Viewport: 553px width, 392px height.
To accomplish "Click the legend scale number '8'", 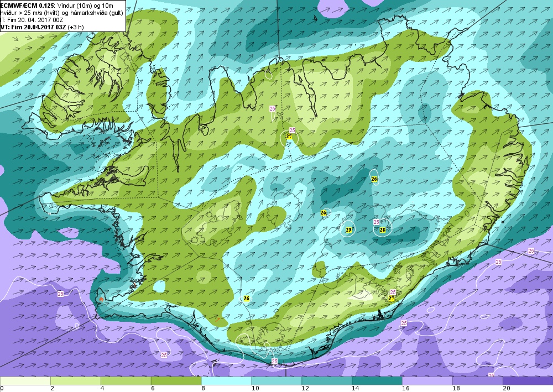I will coord(203,389).
